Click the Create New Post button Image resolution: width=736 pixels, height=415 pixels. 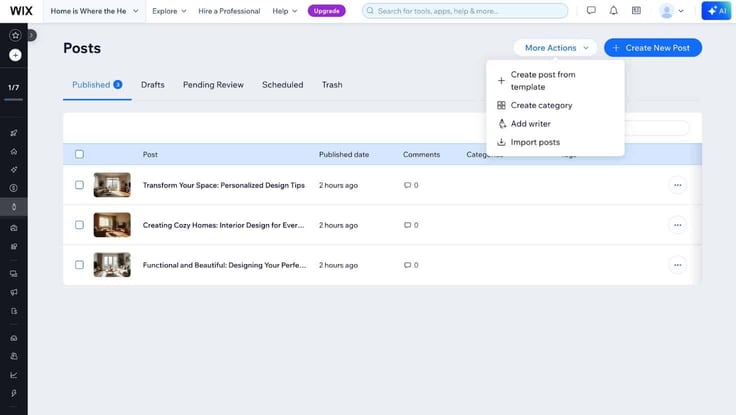pyautogui.click(x=653, y=48)
